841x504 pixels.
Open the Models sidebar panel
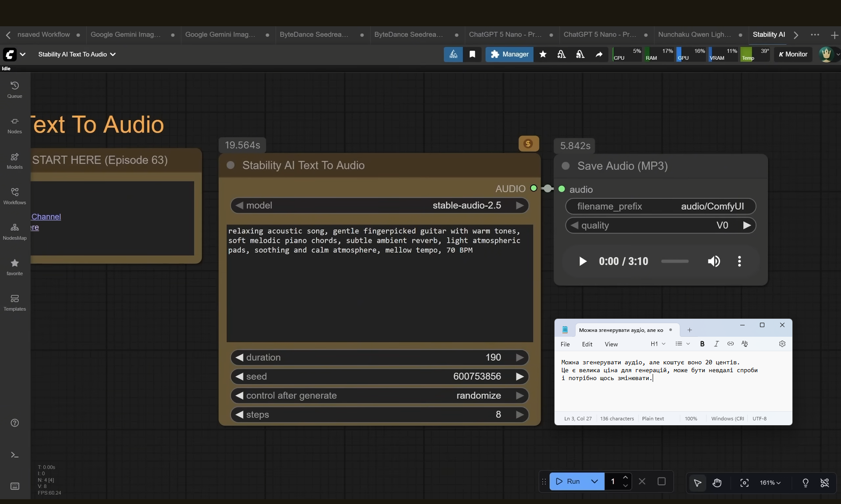[x=14, y=160]
